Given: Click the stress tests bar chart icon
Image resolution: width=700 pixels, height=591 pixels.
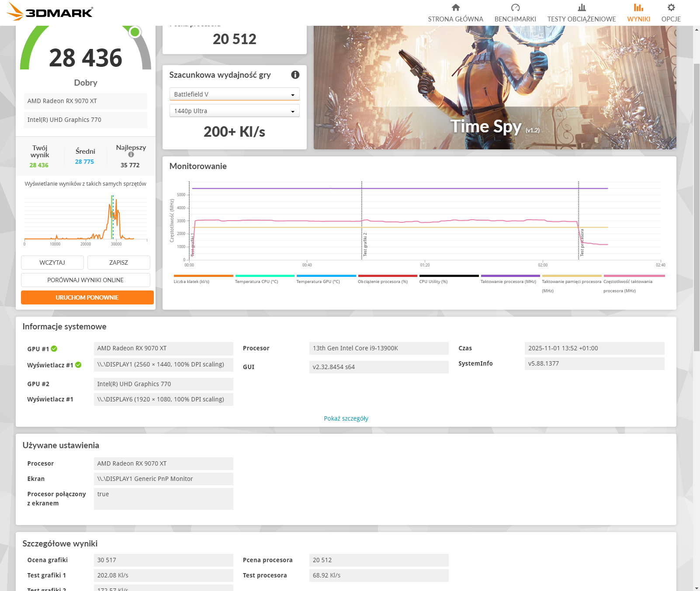Looking at the screenshot, I should coord(581,7).
